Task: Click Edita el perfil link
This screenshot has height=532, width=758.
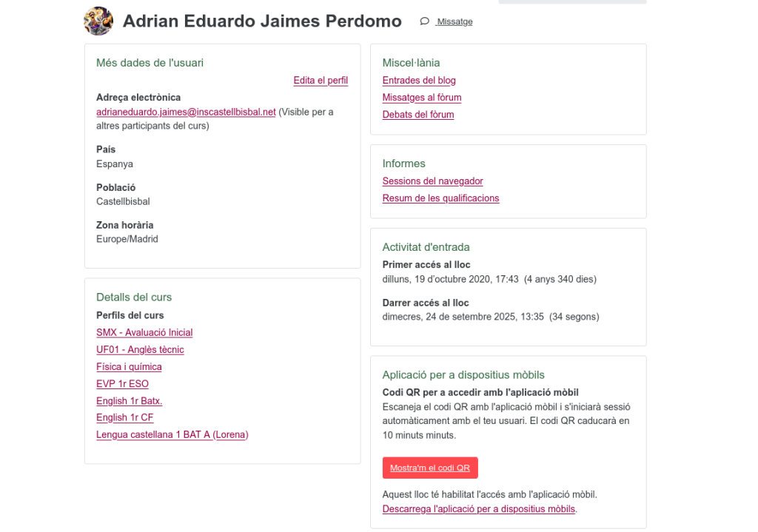Action: point(321,81)
